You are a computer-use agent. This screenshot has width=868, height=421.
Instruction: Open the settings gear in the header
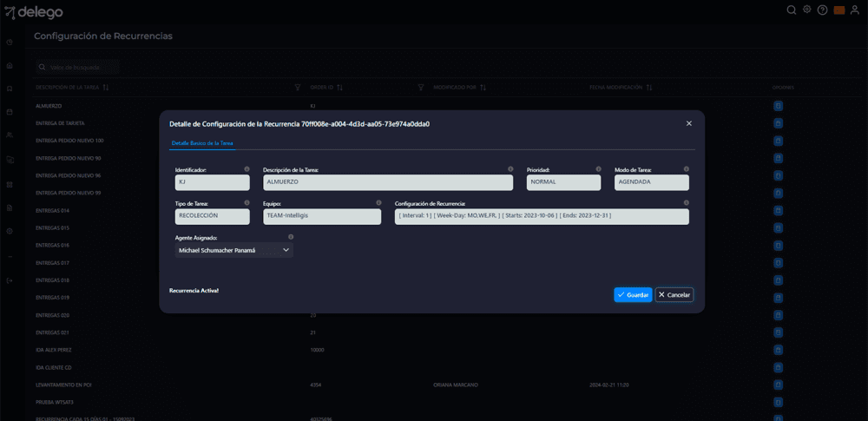pyautogui.click(x=806, y=10)
